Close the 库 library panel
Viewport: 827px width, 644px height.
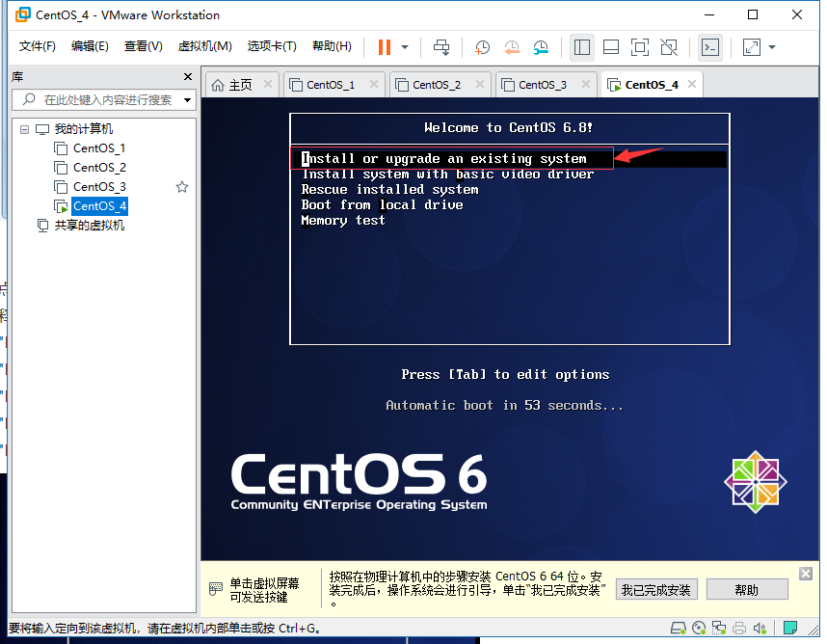(x=188, y=76)
